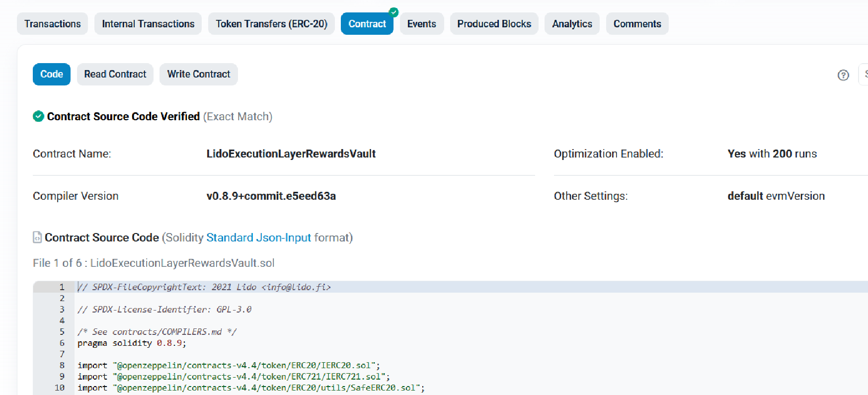Image resolution: width=868 pixels, height=395 pixels.
Task: Click 'Yes with 200 runs' value
Action: 772,154
